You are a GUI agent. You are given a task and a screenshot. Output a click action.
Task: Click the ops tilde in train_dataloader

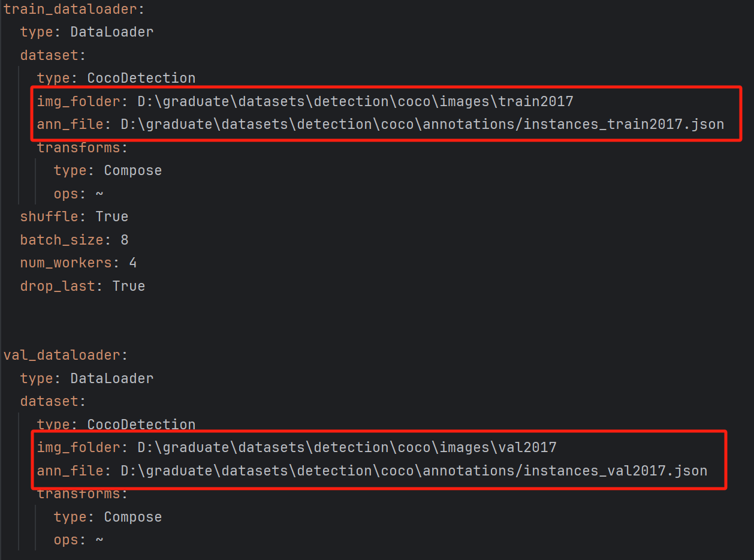pos(99,194)
